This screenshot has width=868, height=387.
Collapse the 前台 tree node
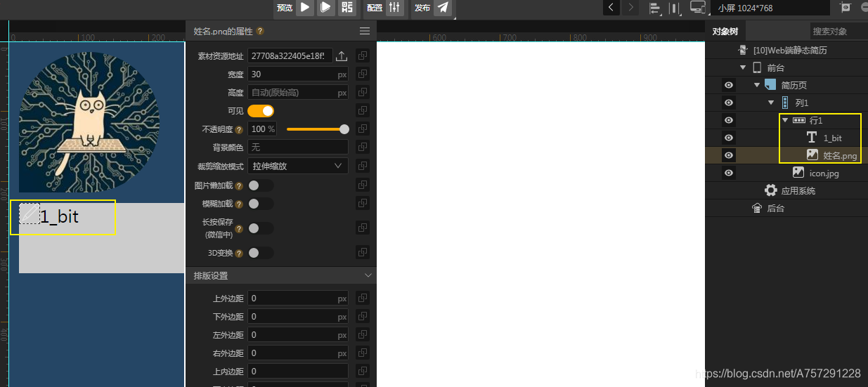click(x=742, y=67)
